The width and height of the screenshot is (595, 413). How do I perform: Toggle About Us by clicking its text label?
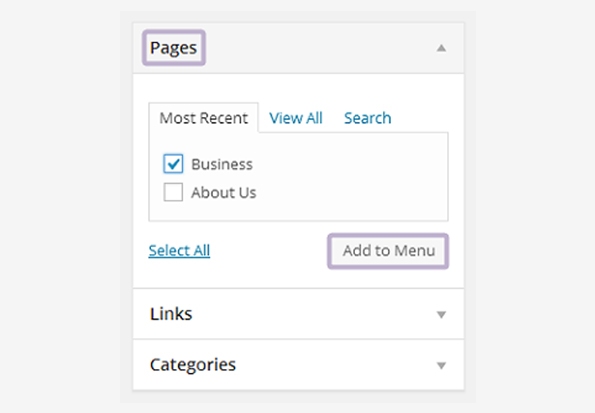click(x=224, y=192)
